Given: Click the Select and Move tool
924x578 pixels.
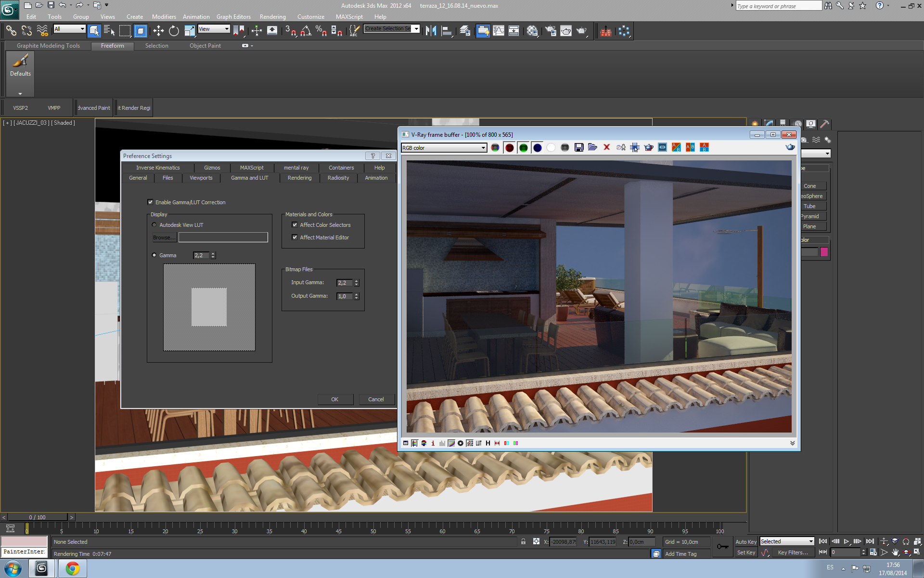Looking at the screenshot, I should [158, 31].
